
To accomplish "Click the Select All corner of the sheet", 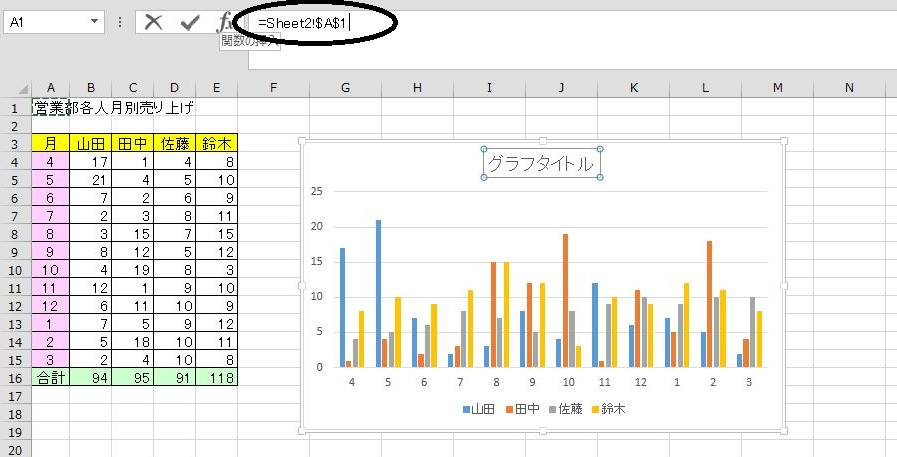I will (x=16, y=88).
